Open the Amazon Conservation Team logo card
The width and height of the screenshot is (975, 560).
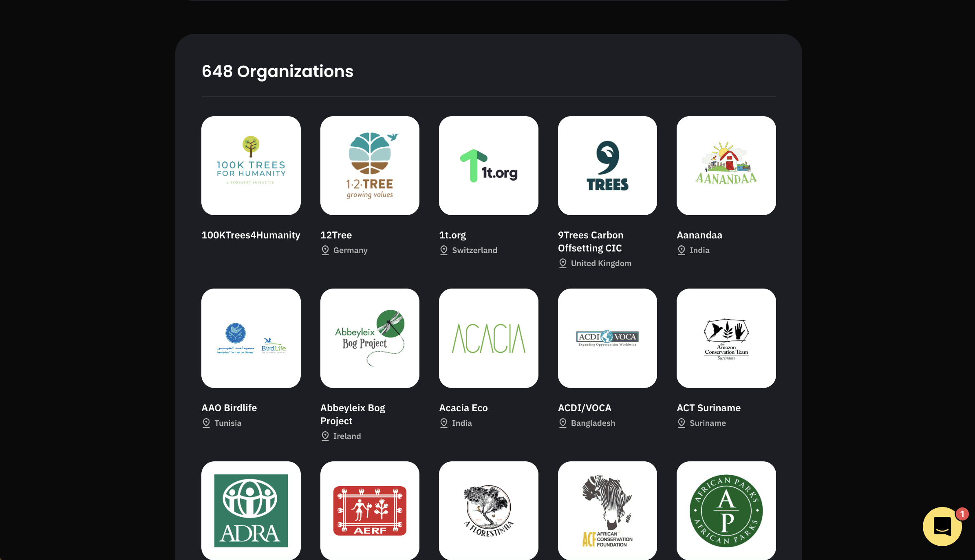click(726, 338)
